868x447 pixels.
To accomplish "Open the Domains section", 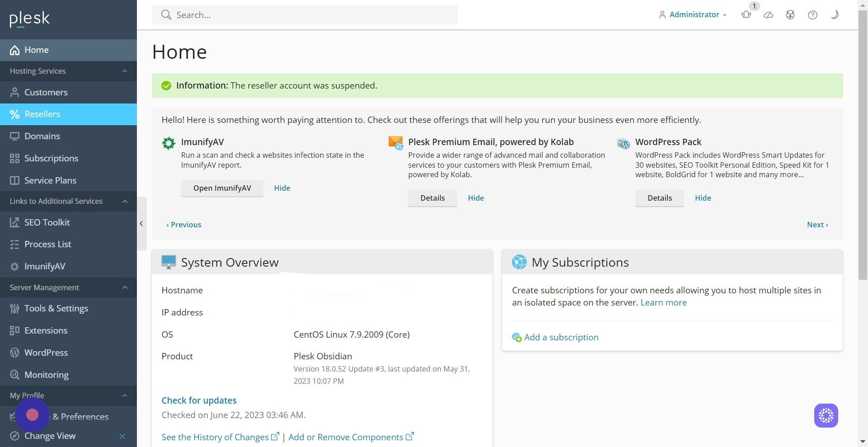I will pyautogui.click(x=68, y=136).
